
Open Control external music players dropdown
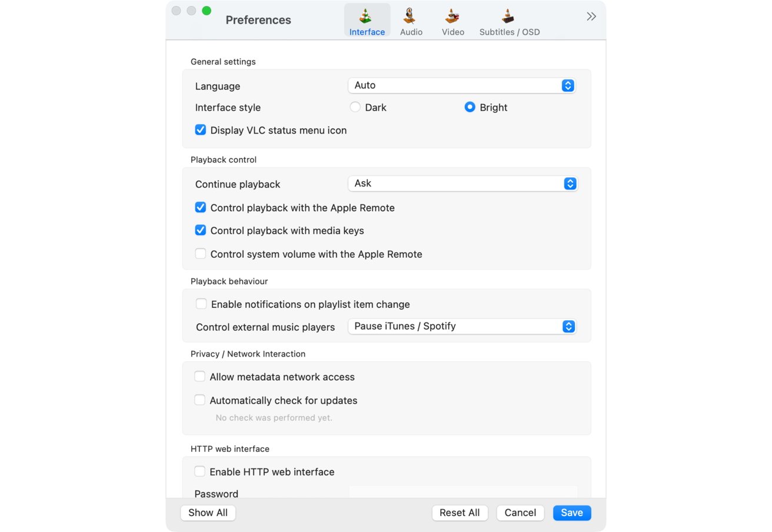tap(462, 326)
